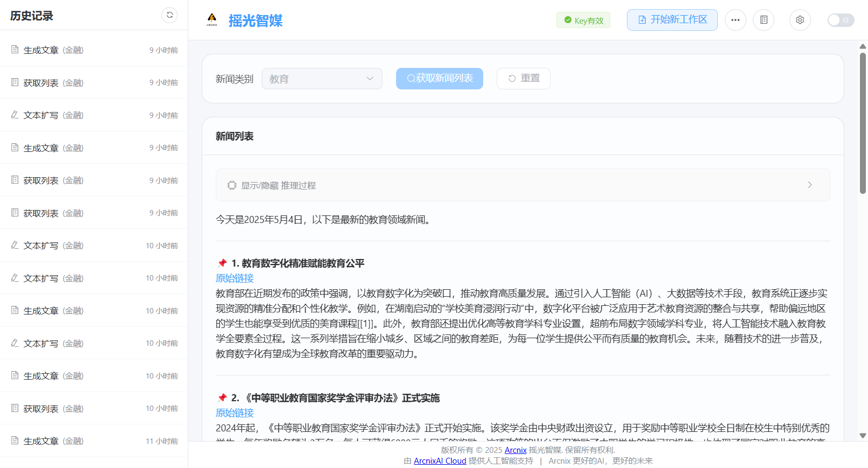Click the three-dots more options button
868x468 pixels.
(x=735, y=20)
